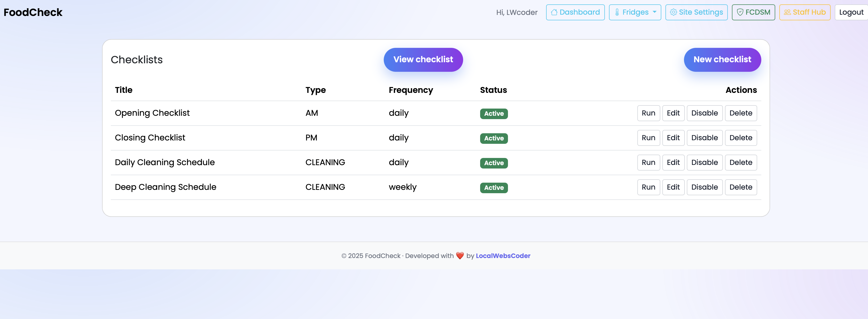The image size is (868, 319).
Task: Click the house icon on Dashboard
Action: (x=554, y=12)
